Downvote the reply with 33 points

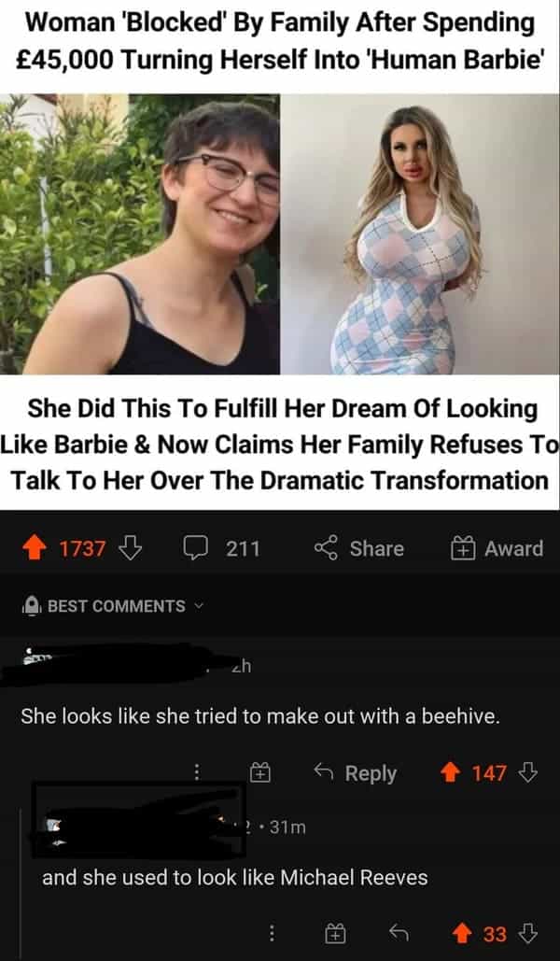528,933
